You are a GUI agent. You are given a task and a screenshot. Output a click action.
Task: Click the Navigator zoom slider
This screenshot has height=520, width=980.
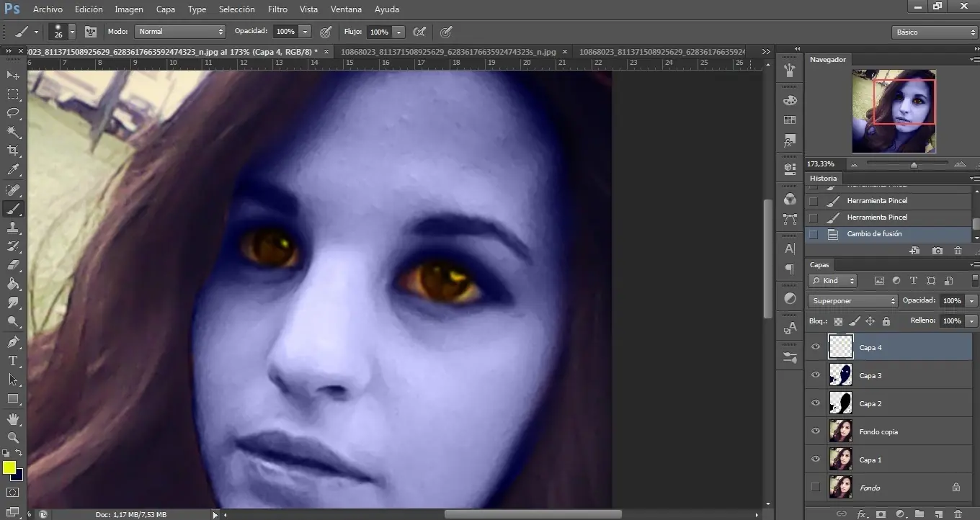(x=914, y=164)
